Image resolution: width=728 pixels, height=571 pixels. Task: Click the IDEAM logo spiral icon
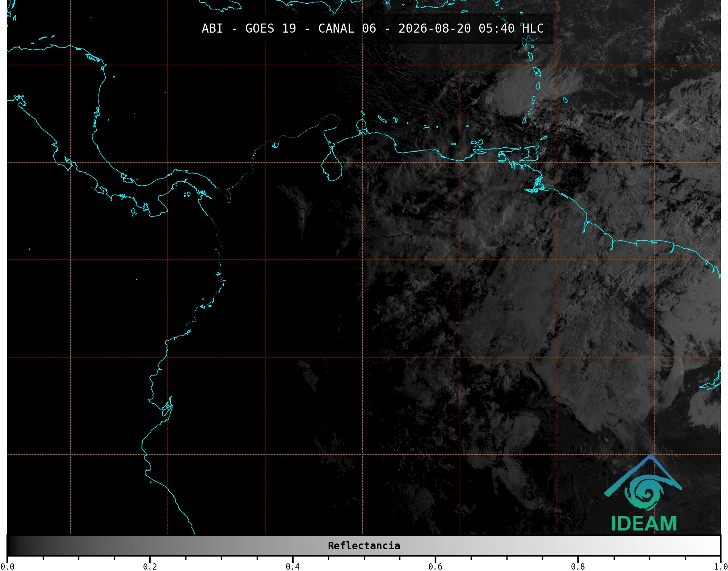(644, 493)
